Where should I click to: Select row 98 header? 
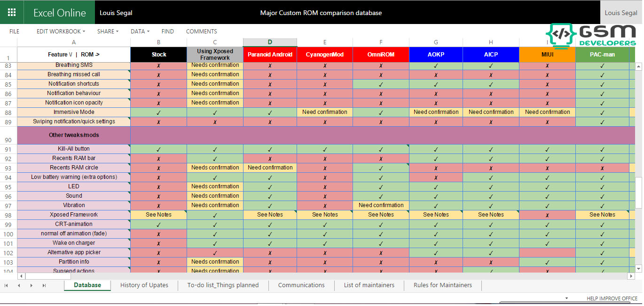8,215
